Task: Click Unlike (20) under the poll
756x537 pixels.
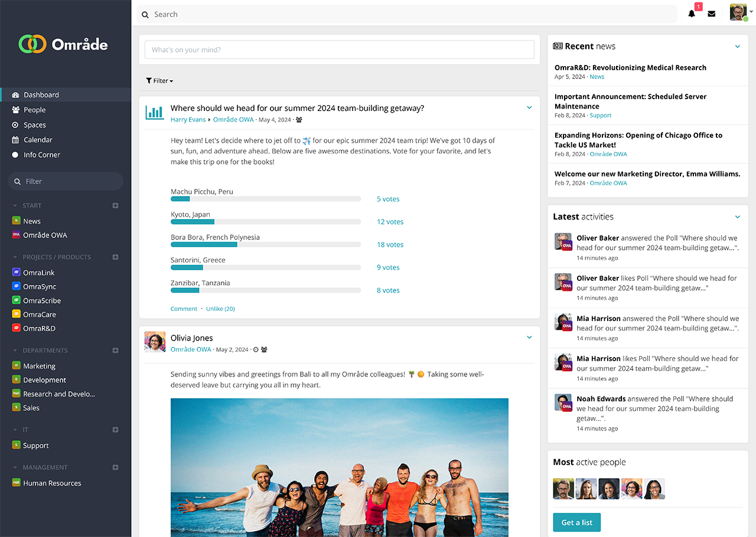Action: (220, 309)
